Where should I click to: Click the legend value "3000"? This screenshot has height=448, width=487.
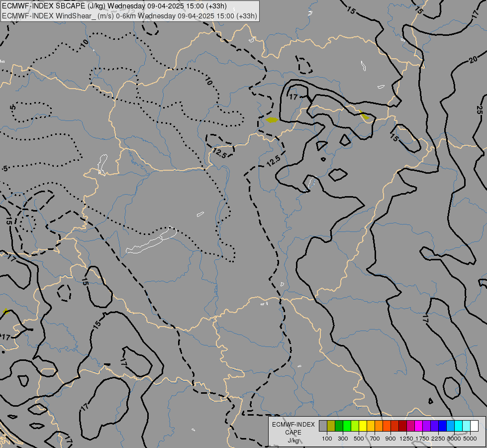click(454, 439)
